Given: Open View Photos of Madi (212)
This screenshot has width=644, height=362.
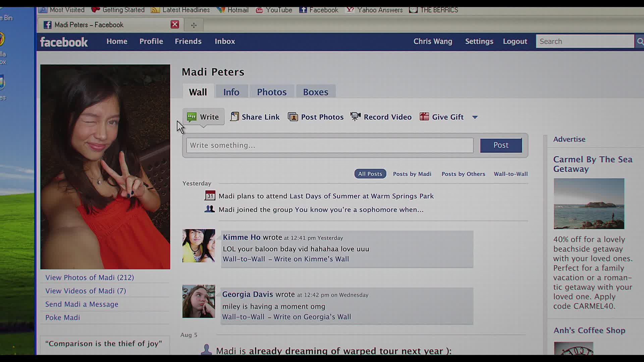Looking at the screenshot, I should click(x=90, y=278).
